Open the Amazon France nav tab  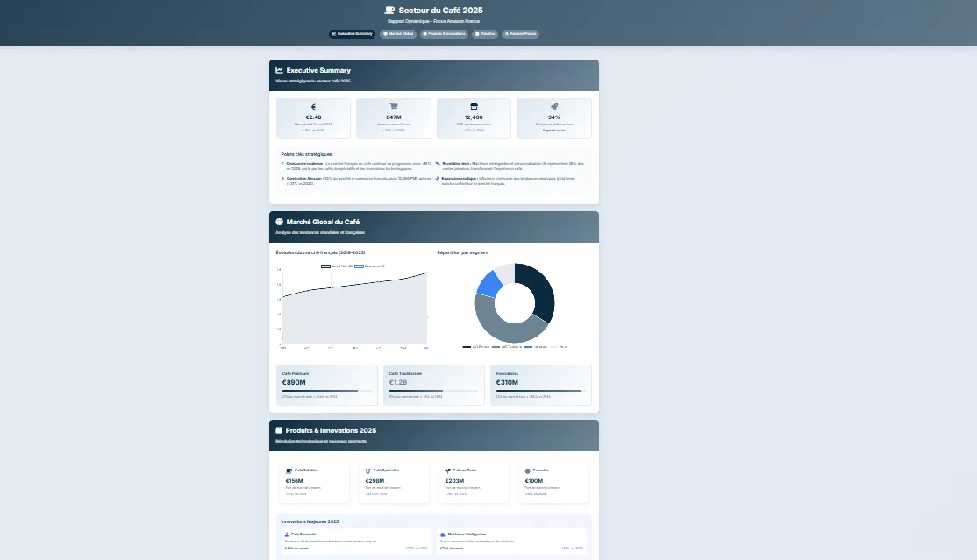(x=520, y=33)
